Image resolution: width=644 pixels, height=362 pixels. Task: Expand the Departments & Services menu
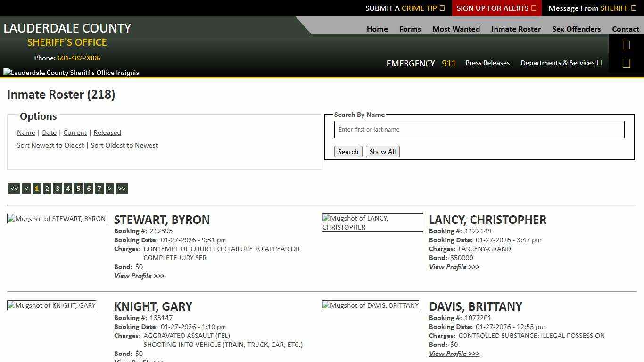(561, 63)
